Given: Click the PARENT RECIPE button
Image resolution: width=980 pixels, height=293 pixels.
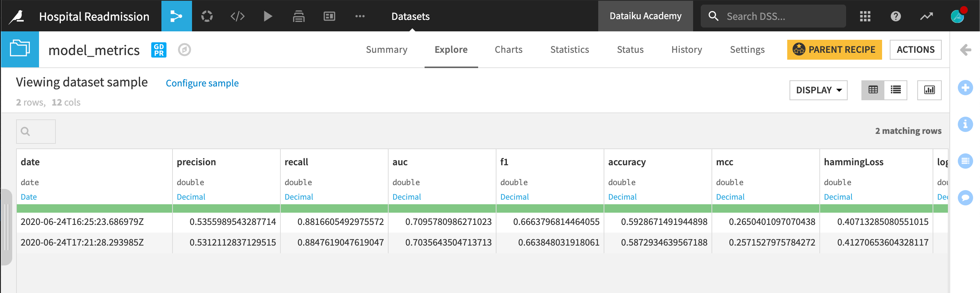Looking at the screenshot, I should coord(834,50).
